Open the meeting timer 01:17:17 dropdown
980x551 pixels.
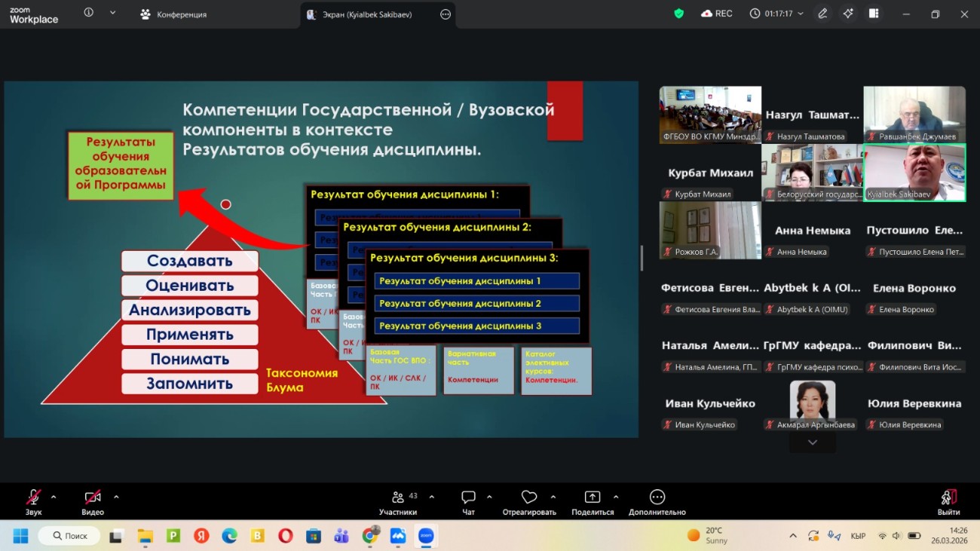(776, 13)
